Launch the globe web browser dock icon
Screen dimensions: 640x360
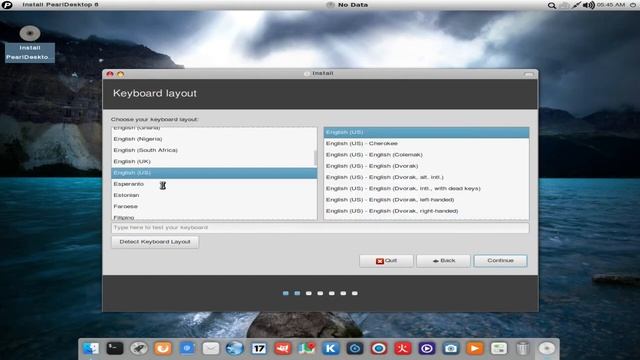(235, 348)
